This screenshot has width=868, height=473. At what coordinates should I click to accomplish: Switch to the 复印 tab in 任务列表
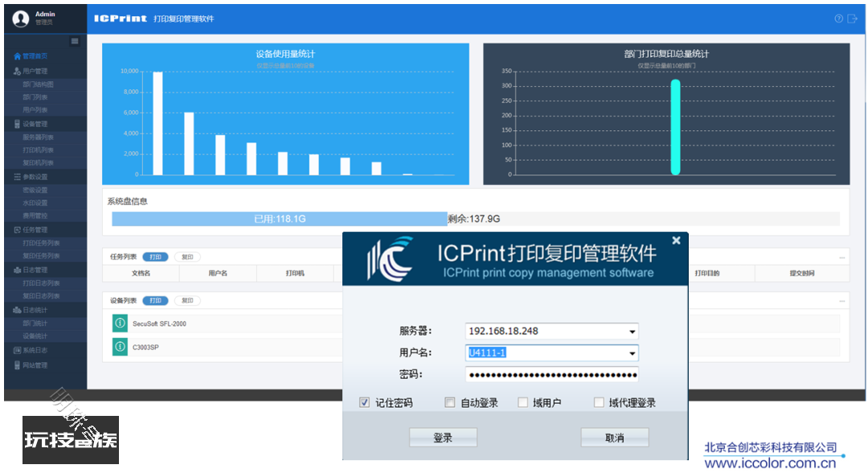187,257
